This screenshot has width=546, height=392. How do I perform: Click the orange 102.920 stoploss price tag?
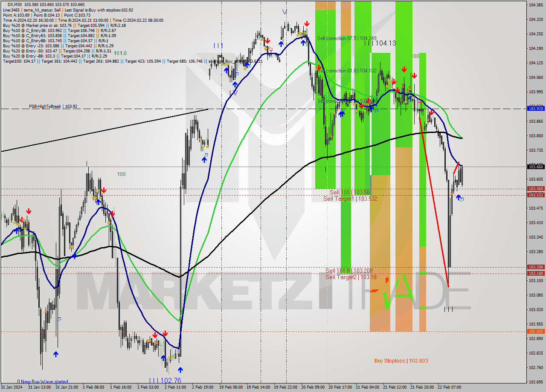[x=536, y=331]
